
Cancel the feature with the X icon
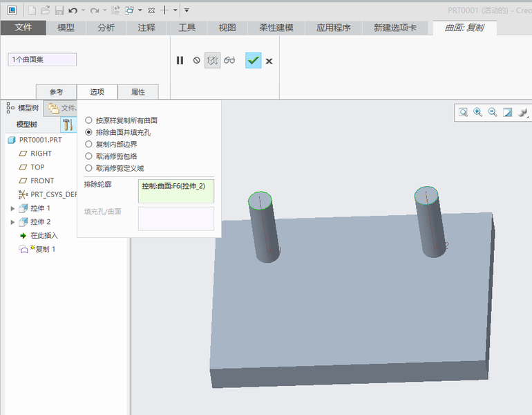pos(269,61)
